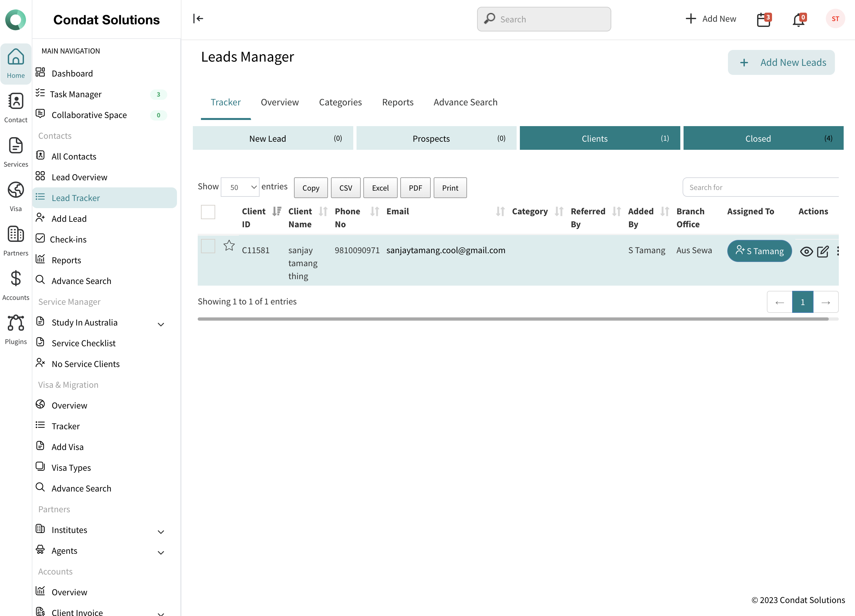Click the Add New Leads button

(x=781, y=62)
